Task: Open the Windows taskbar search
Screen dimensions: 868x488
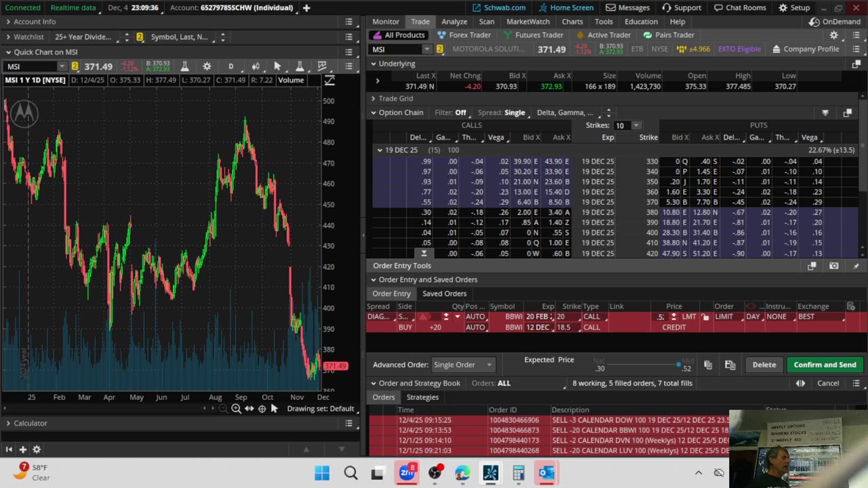Action: point(351,472)
